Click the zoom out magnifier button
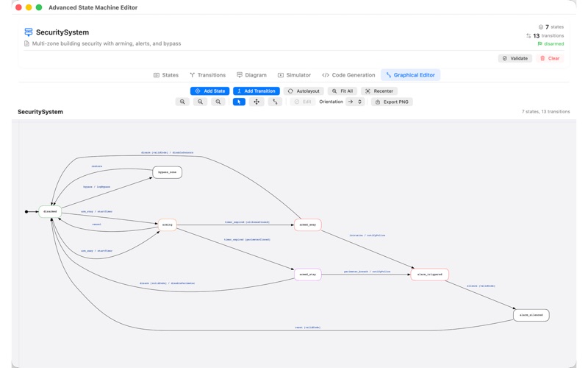 [x=200, y=102]
